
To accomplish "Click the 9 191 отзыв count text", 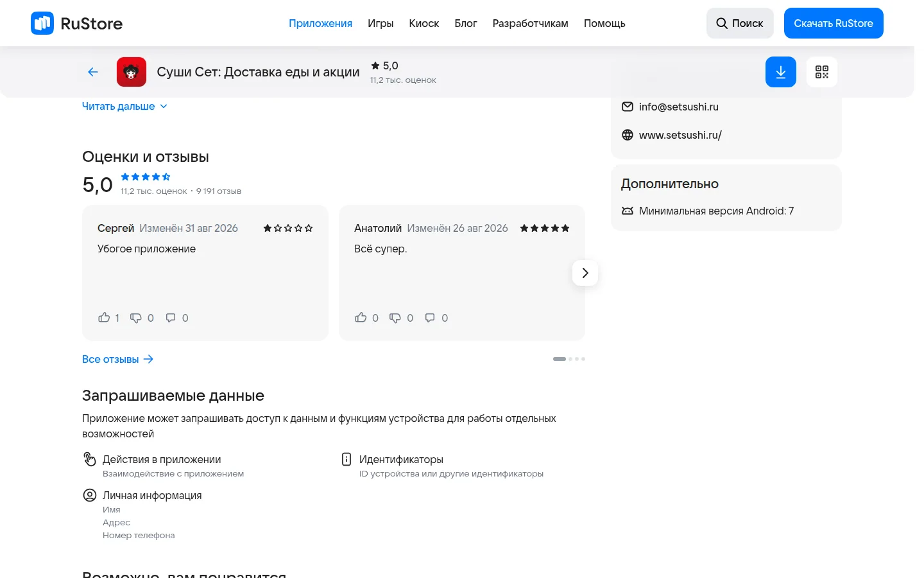I will pos(219,191).
